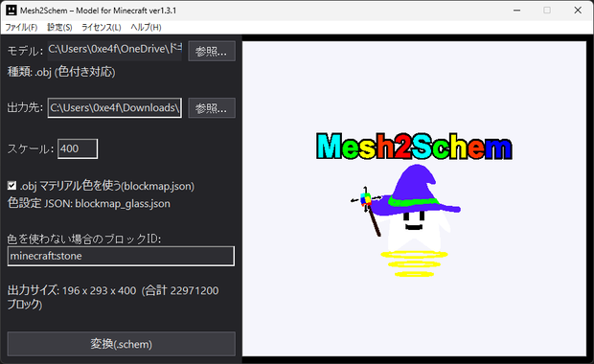Image resolution: width=594 pixels, height=364 pixels.
Task: Minimize the Mesh2Schem window
Action: [516, 11]
